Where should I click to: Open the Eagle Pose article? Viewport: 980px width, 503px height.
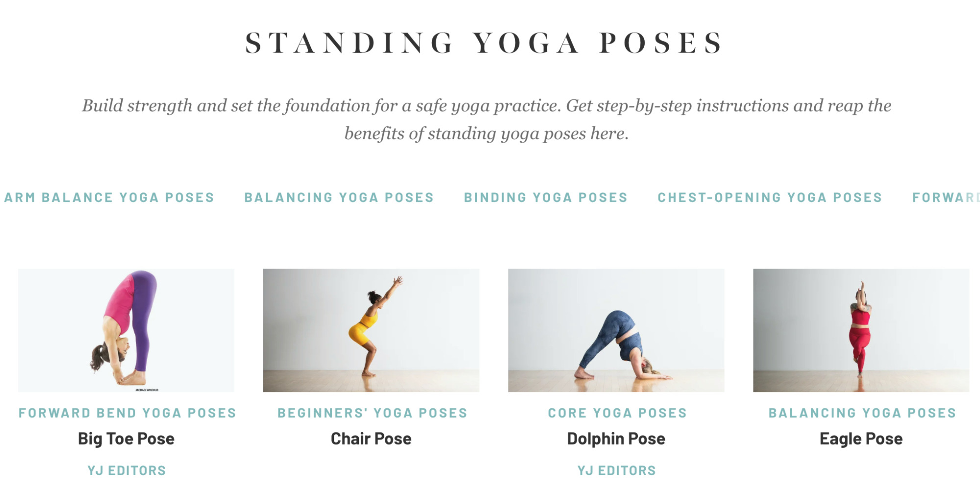[860, 439]
